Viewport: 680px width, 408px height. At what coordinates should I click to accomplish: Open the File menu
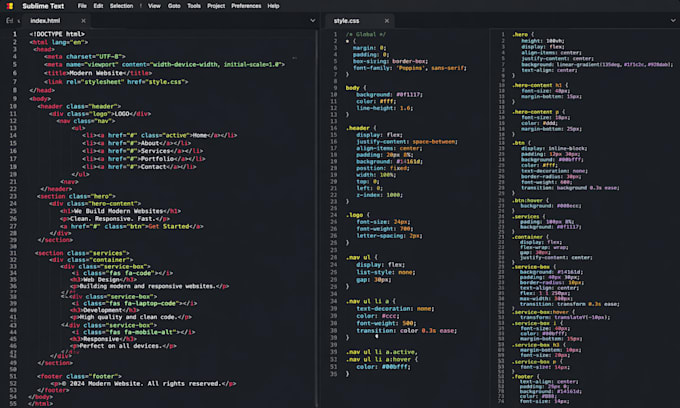[82, 6]
